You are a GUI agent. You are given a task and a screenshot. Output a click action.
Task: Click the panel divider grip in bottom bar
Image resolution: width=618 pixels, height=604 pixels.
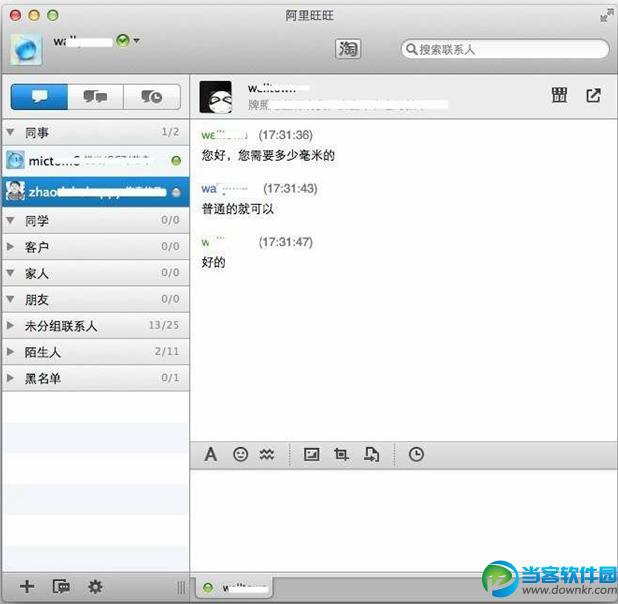click(182, 587)
